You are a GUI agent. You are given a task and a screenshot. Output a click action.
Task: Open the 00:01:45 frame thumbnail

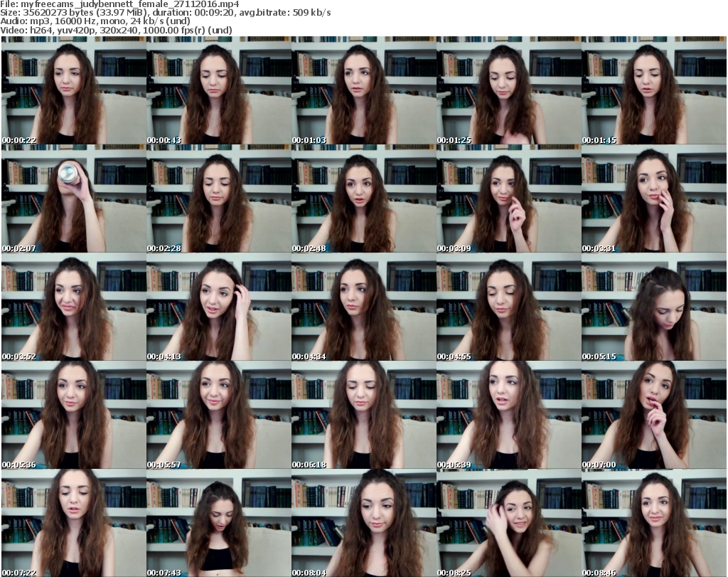[x=653, y=91]
